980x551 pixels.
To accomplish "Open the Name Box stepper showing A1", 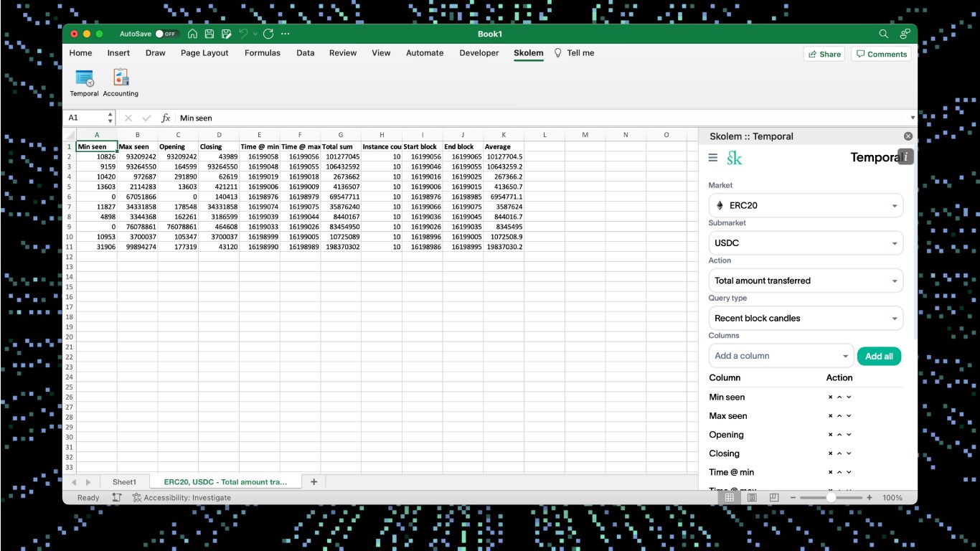I will pyautogui.click(x=110, y=118).
